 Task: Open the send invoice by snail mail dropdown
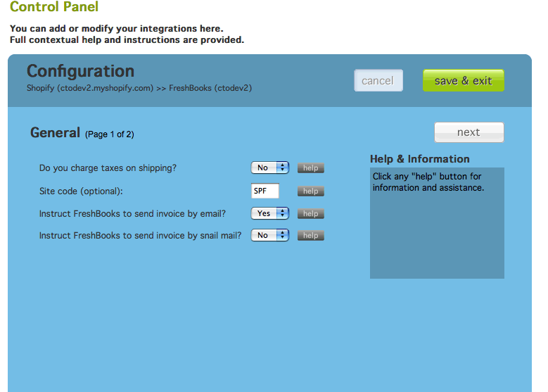(270, 235)
